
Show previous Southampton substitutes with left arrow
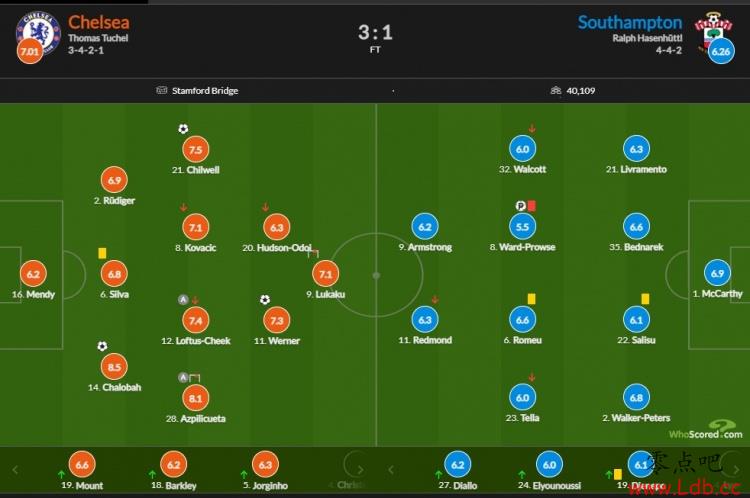[391, 470]
